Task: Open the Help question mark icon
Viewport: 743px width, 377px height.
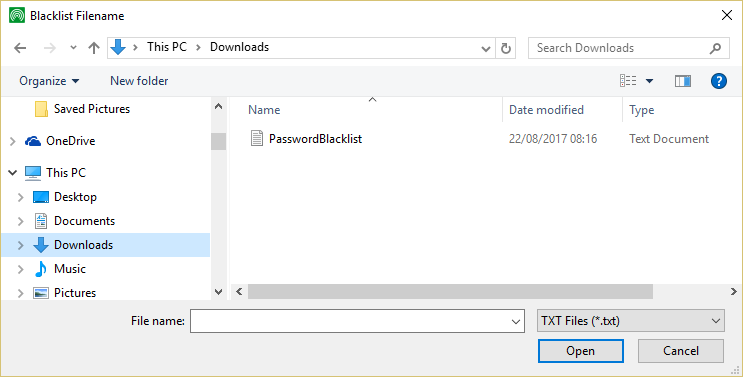Action: coord(718,81)
